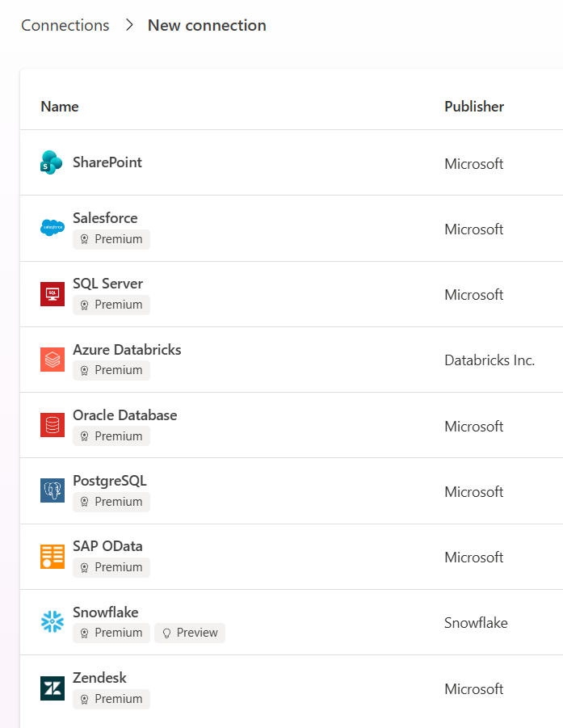
Task: Select the PostgreSQL elephant icon
Action: point(52,490)
